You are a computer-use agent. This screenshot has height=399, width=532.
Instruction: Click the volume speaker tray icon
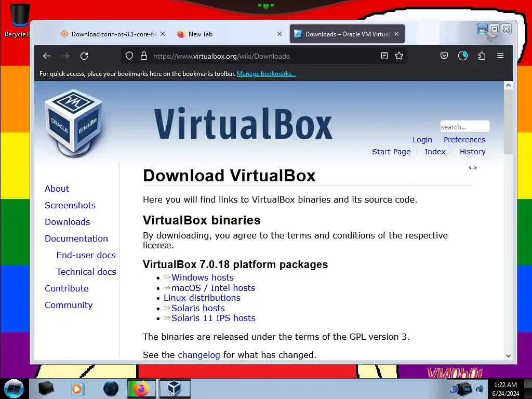pyautogui.click(x=480, y=389)
